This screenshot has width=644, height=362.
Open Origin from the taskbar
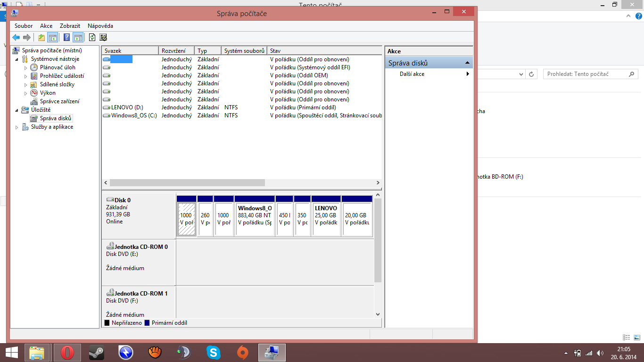click(243, 353)
